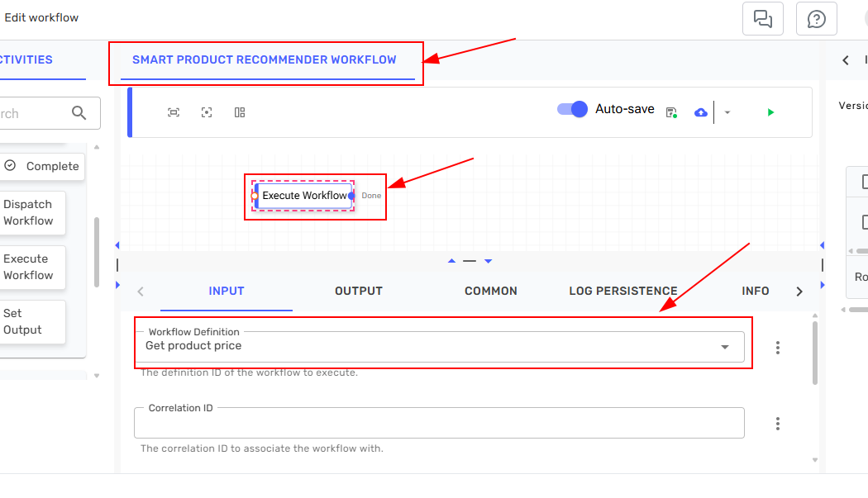Click the save workflow icon near Auto-save
Image resolution: width=868 pixels, height=498 pixels.
click(x=671, y=110)
